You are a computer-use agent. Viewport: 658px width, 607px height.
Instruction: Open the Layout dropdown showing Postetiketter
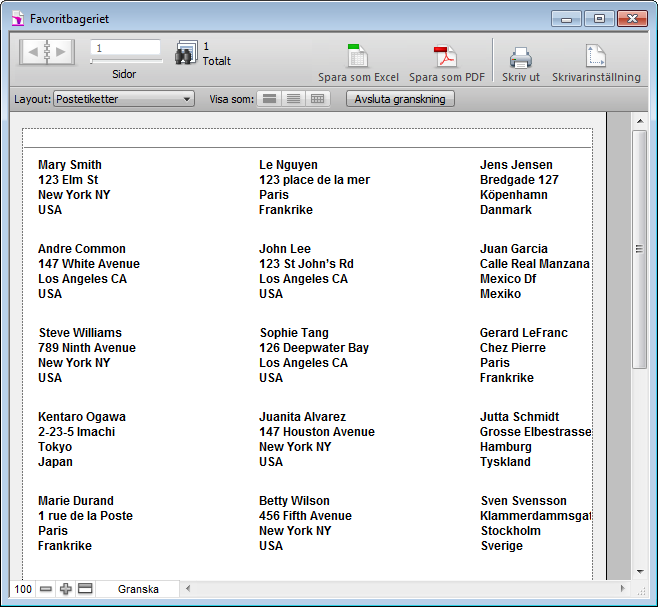124,99
